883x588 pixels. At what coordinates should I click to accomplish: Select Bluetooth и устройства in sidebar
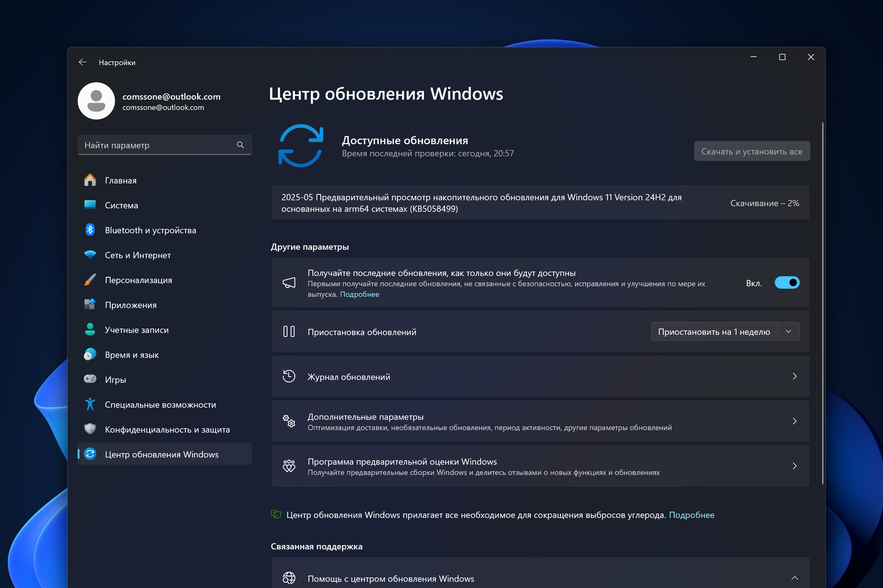pos(165,230)
